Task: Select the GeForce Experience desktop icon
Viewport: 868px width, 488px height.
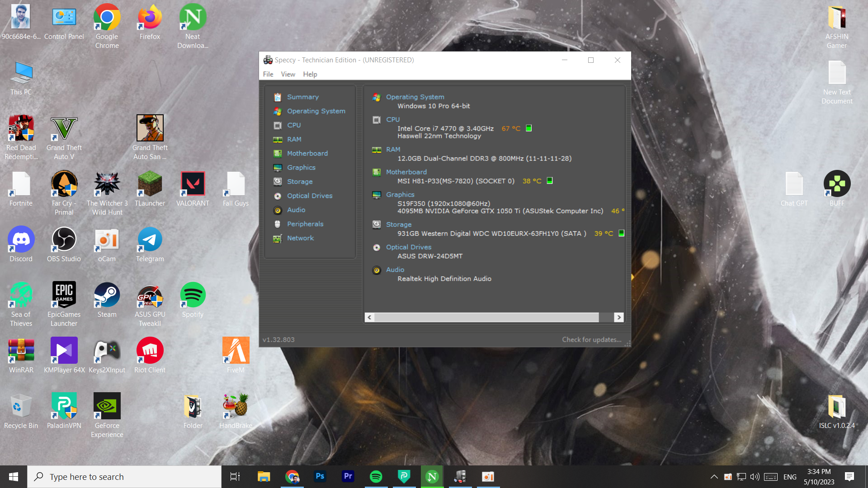Action: (x=107, y=415)
